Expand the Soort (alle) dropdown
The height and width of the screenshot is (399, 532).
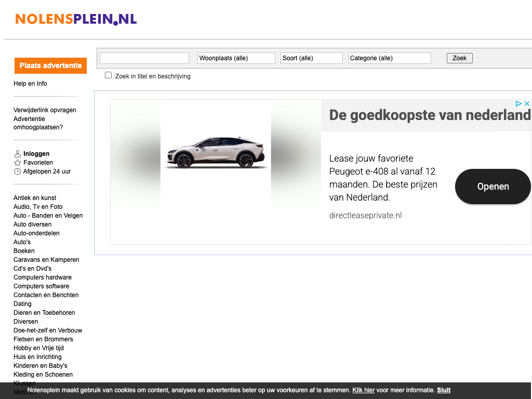(311, 58)
